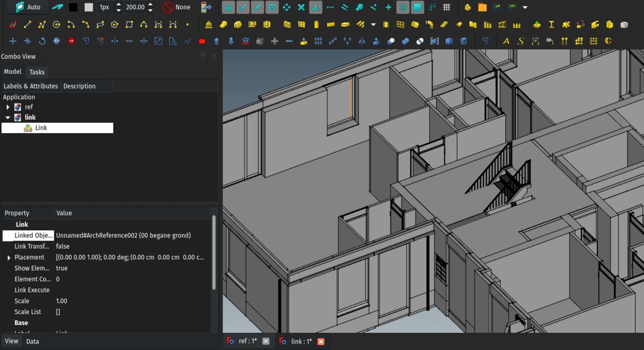Expand the Placement property

tap(9, 258)
